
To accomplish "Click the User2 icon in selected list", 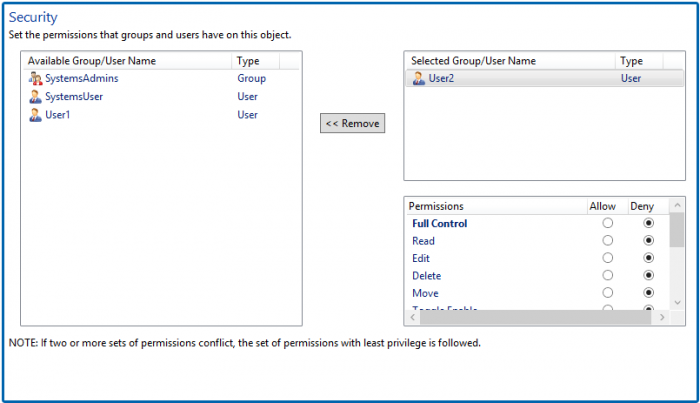I will [419, 78].
